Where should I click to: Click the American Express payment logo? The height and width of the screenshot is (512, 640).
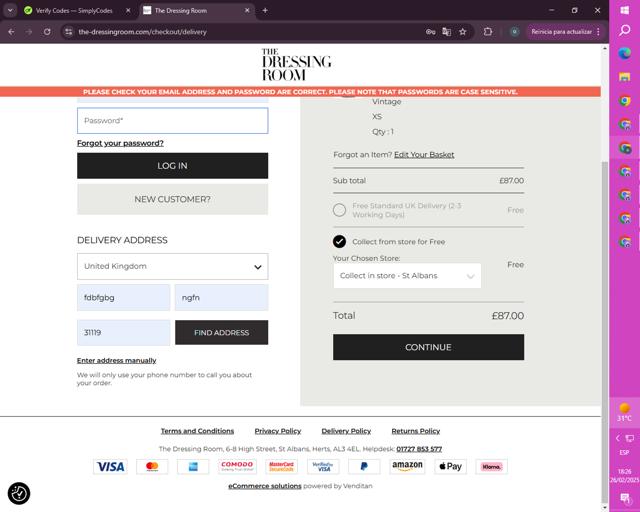(193, 466)
